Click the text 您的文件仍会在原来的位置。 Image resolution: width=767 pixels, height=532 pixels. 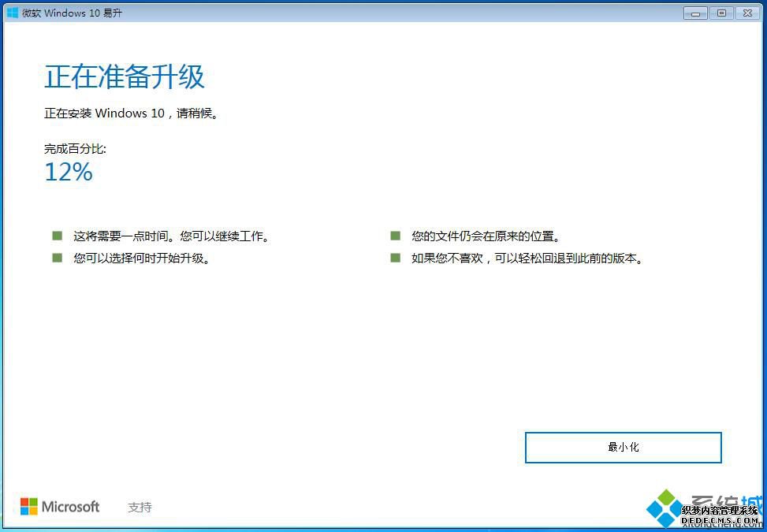pyautogui.click(x=486, y=236)
